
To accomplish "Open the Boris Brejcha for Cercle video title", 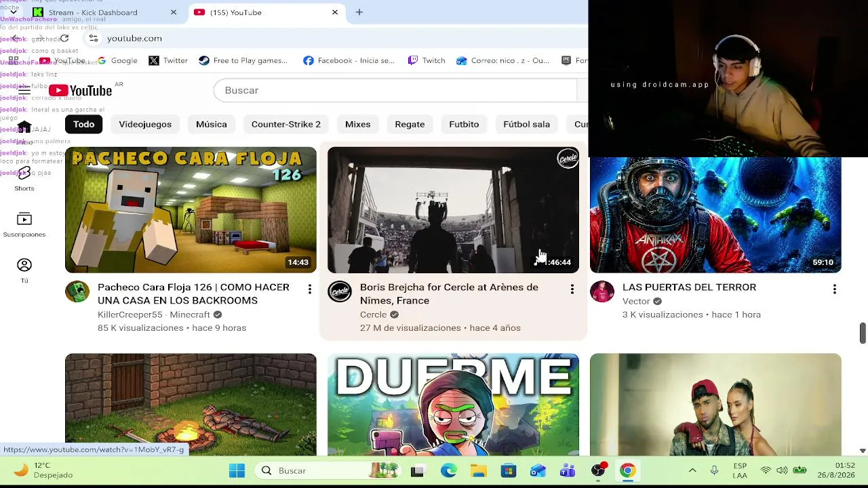I will [x=449, y=293].
